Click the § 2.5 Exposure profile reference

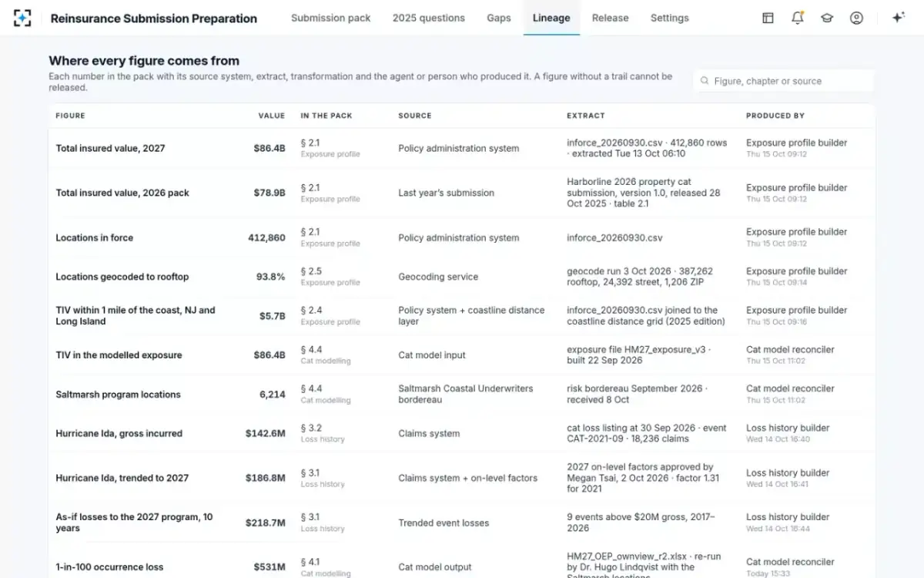[x=330, y=277]
